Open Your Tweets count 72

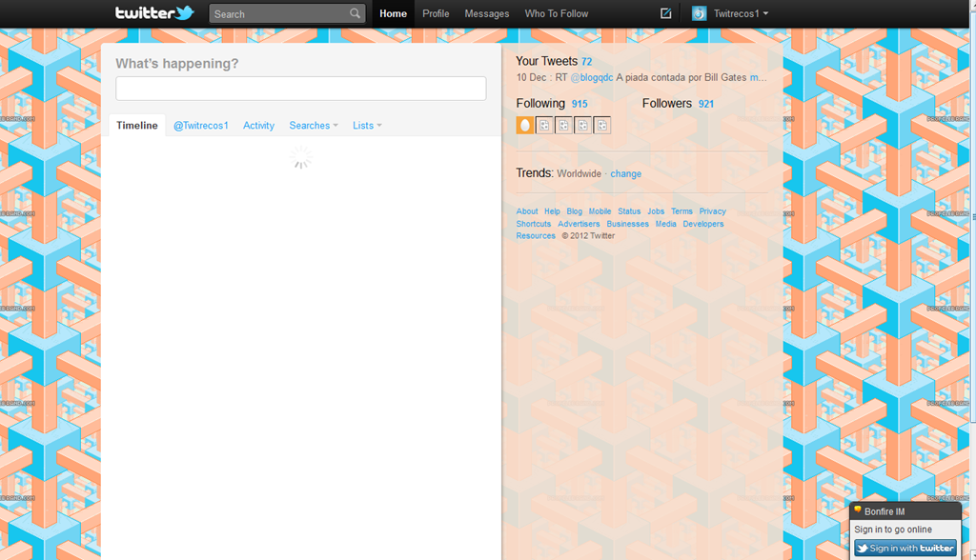(x=586, y=62)
